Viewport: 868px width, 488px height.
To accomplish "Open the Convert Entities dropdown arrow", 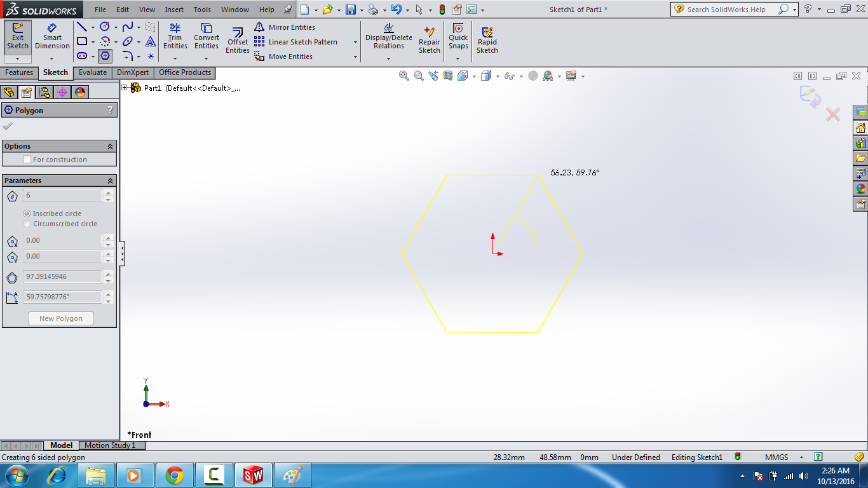I will [207, 58].
